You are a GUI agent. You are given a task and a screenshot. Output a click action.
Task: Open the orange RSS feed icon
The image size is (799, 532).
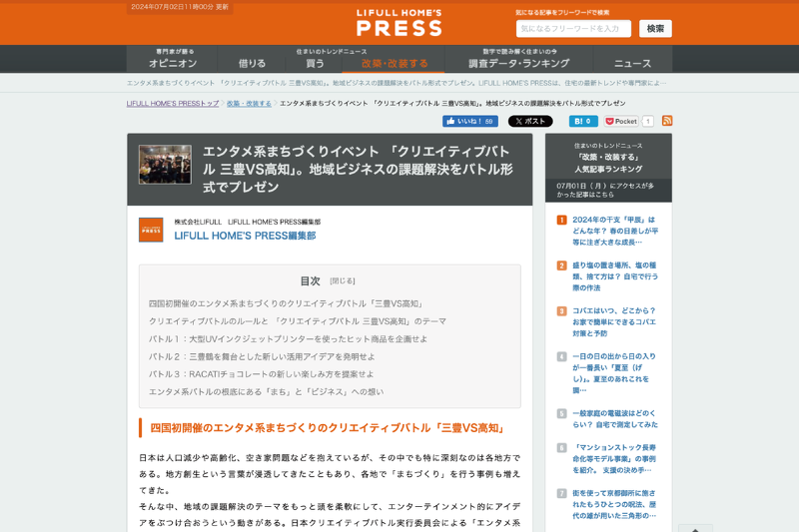[x=667, y=121]
